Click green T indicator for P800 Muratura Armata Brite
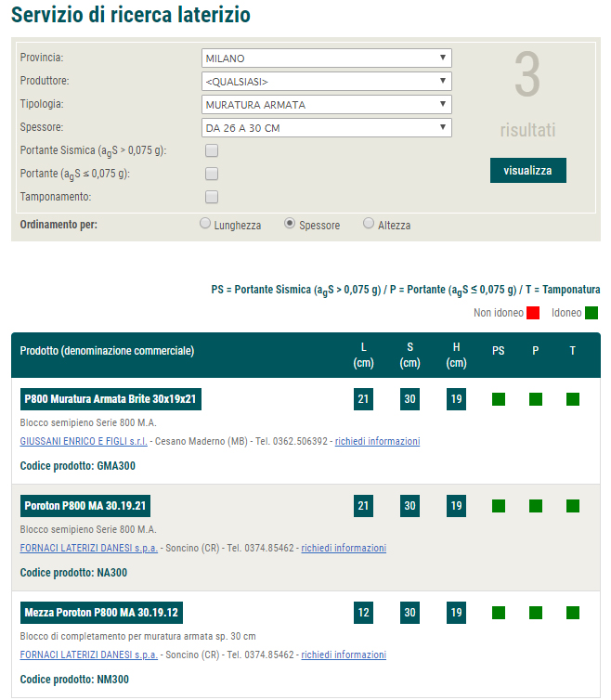 tap(573, 399)
